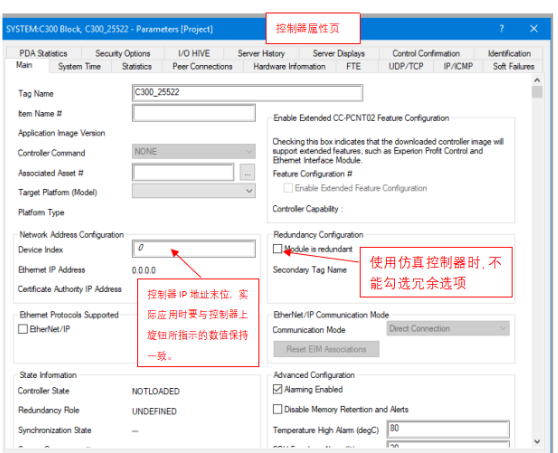The height and width of the screenshot is (453, 558).
Task: Go to the Security Options tab
Action: 122,53
